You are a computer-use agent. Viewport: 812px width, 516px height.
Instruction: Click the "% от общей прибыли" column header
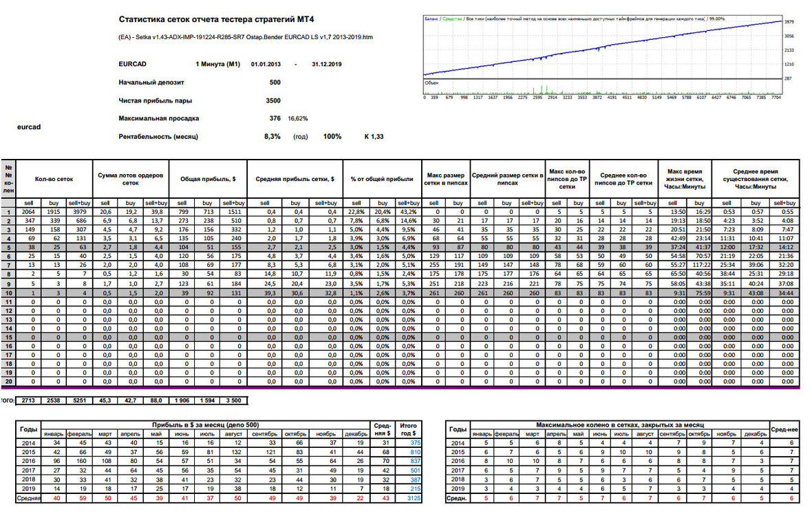click(382, 179)
